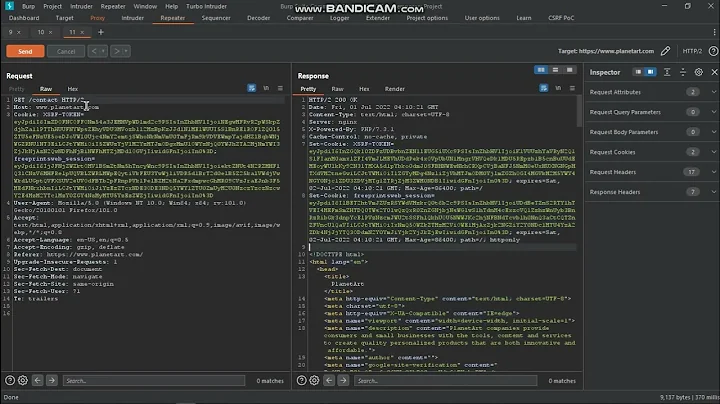The width and height of the screenshot is (720, 404).
Task: Open the back history dropdown arrow
Action: tap(103, 51)
